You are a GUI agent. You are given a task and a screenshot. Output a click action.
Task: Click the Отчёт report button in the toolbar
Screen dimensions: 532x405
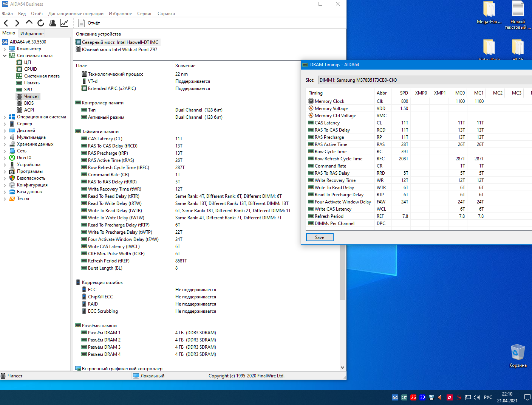(89, 23)
